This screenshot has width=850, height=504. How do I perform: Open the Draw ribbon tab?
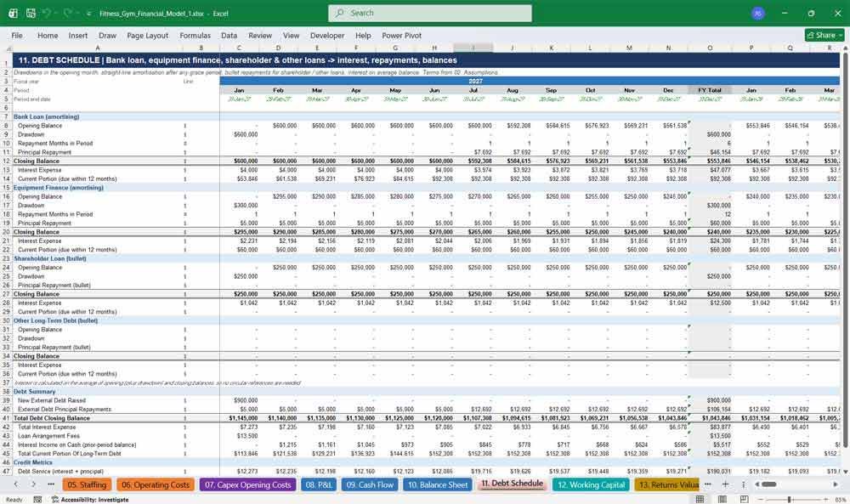[x=107, y=35]
